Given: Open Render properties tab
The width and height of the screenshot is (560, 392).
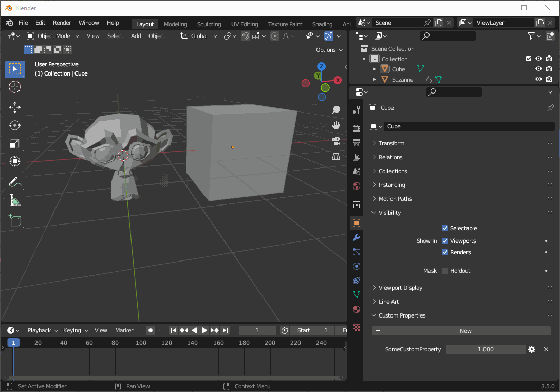Looking at the screenshot, I should (x=357, y=128).
